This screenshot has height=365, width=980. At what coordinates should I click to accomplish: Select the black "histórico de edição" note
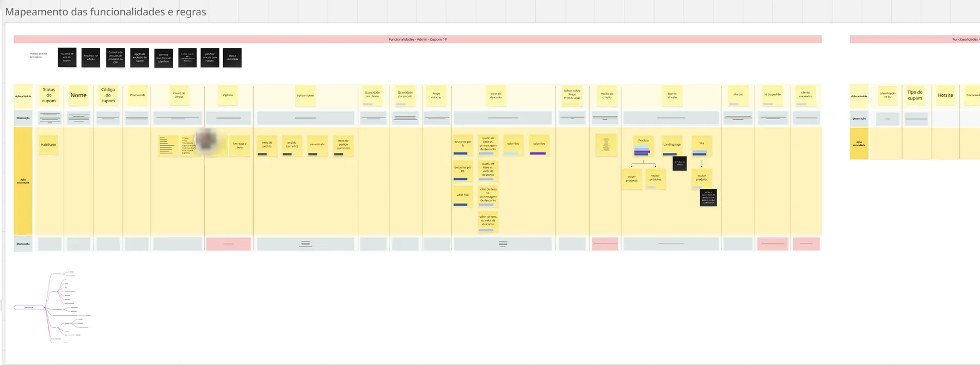[91, 58]
